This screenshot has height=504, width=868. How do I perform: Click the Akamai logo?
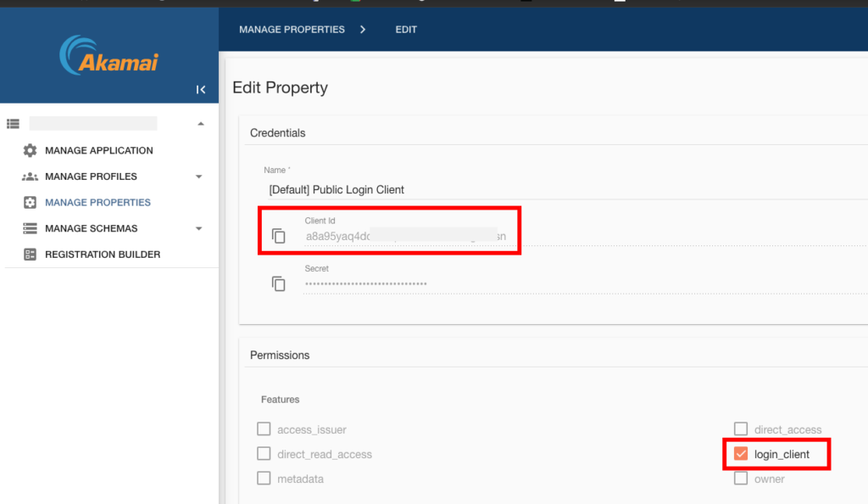108,56
